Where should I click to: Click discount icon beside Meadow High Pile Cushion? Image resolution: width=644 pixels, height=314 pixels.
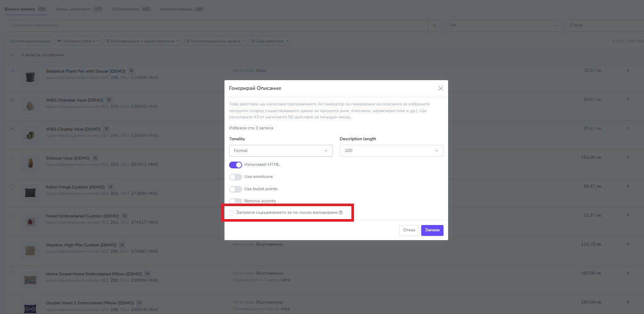(122, 245)
